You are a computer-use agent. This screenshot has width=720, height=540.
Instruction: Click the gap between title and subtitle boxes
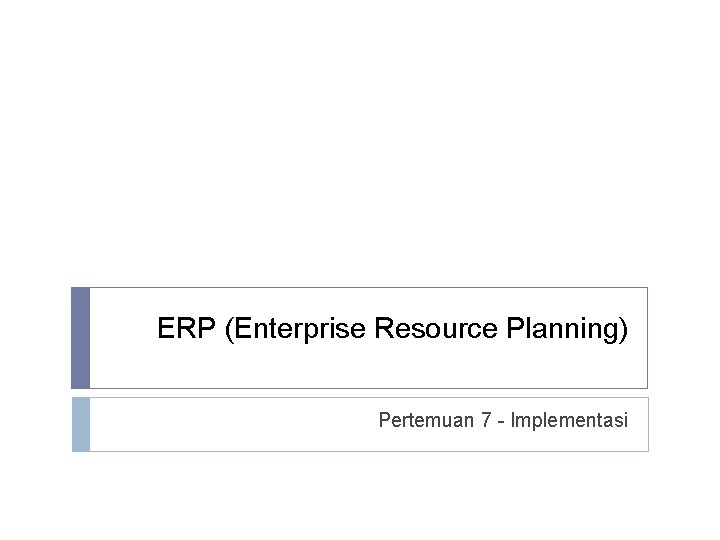[x=360, y=393]
